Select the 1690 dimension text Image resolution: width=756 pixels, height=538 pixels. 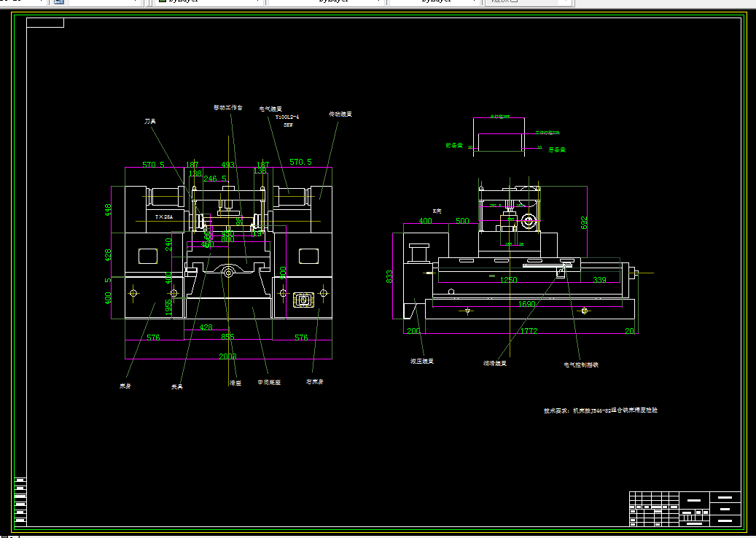click(526, 304)
